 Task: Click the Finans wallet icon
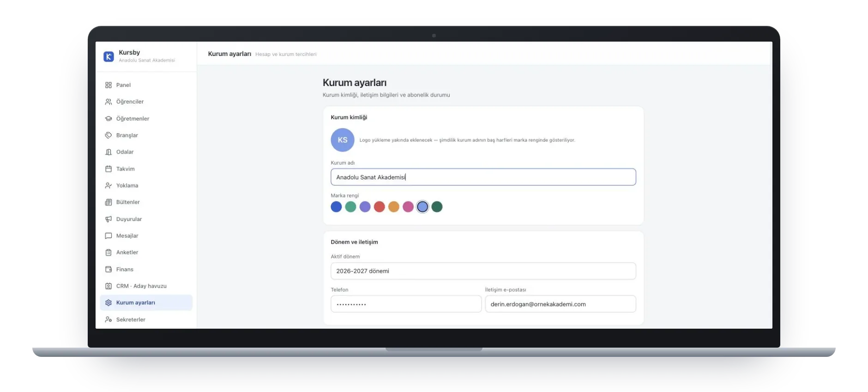coord(108,269)
